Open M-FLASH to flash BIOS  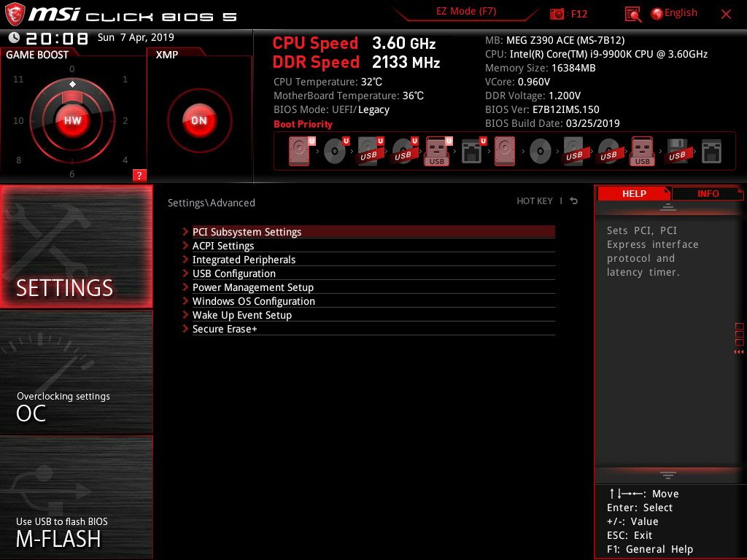pos(76,497)
